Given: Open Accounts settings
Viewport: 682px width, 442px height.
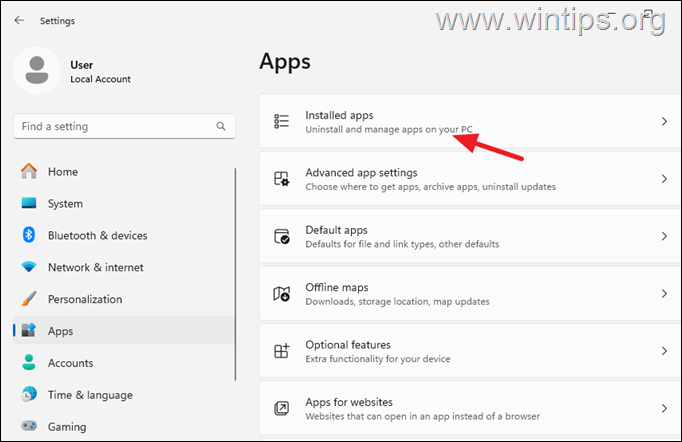Looking at the screenshot, I should pyautogui.click(x=124, y=362).
